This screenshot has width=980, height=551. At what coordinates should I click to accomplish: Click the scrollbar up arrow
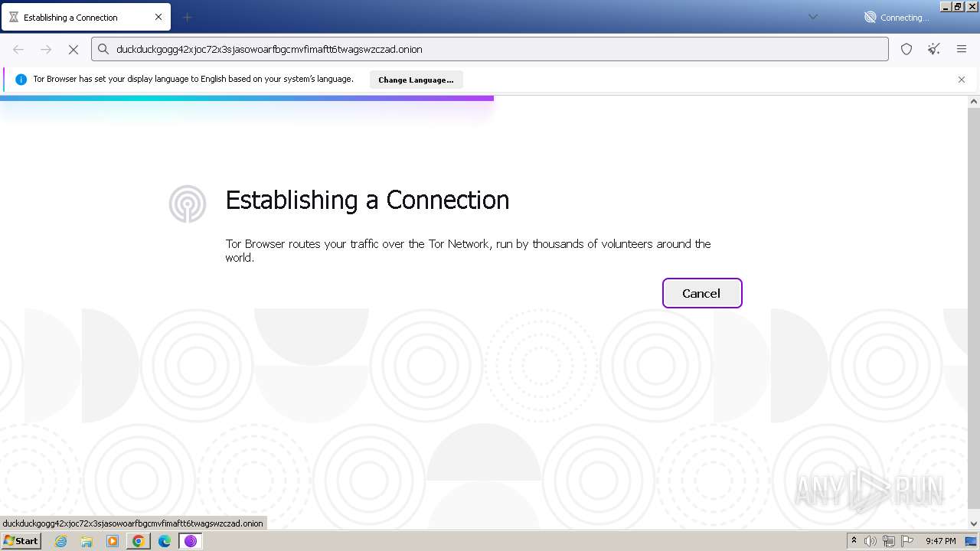pos(974,101)
